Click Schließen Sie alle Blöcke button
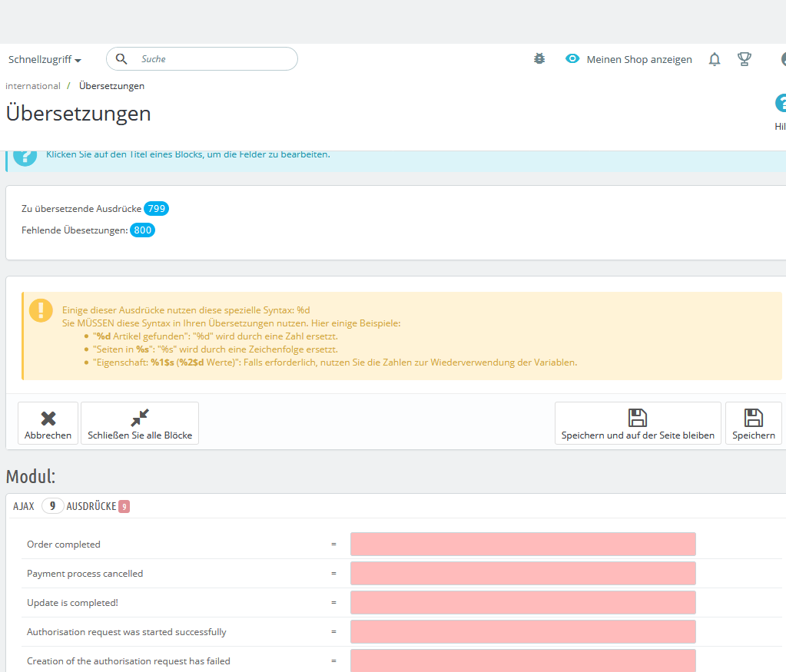The image size is (786, 672). [140, 423]
